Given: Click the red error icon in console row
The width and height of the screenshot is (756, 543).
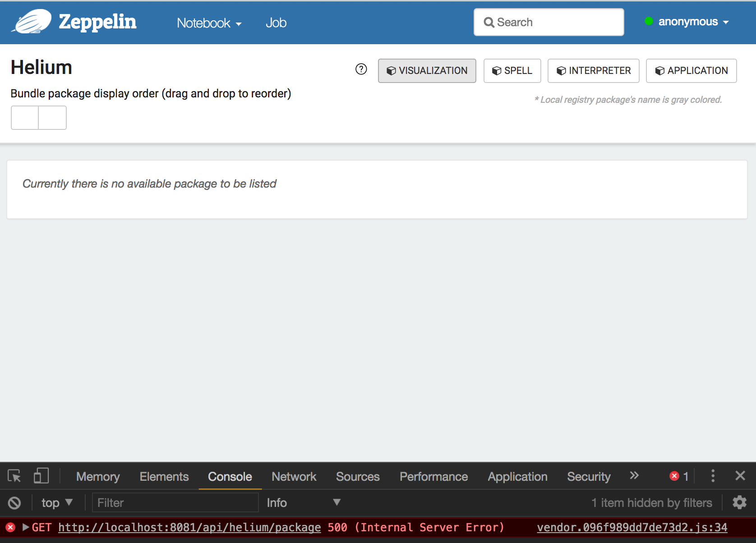Looking at the screenshot, I should click(10, 527).
